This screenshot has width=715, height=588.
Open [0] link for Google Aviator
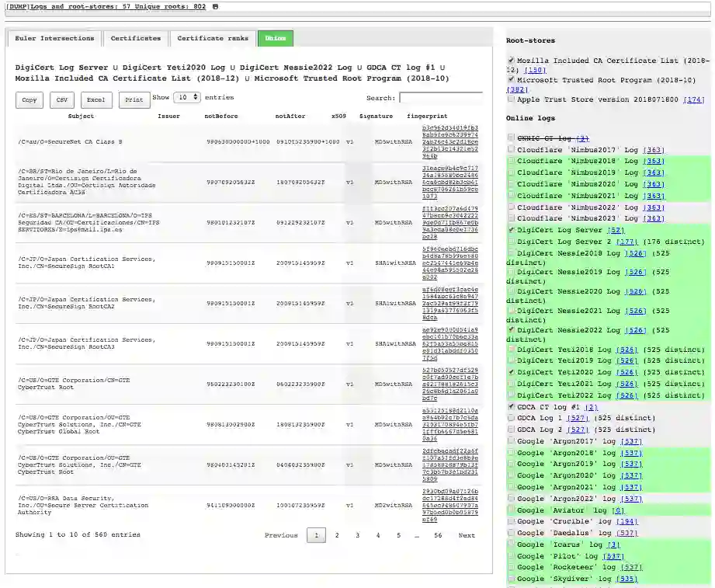point(618,510)
